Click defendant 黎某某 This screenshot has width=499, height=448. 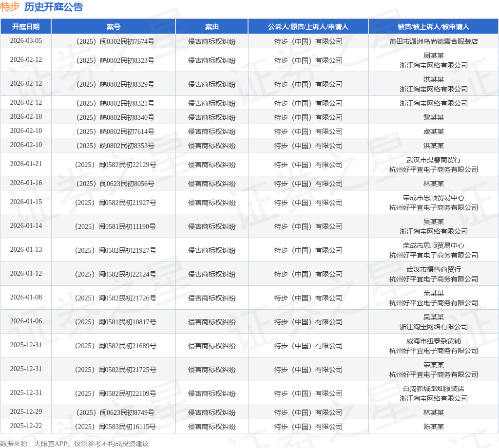tap(433, 117)
